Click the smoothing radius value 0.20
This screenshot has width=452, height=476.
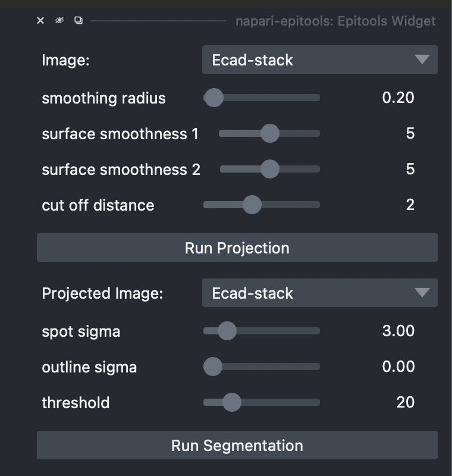pyautogui.click(x=398, y=98)
